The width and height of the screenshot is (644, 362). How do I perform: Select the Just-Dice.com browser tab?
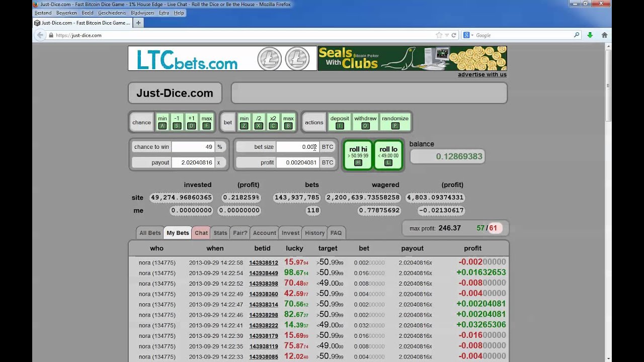[82, 23]
